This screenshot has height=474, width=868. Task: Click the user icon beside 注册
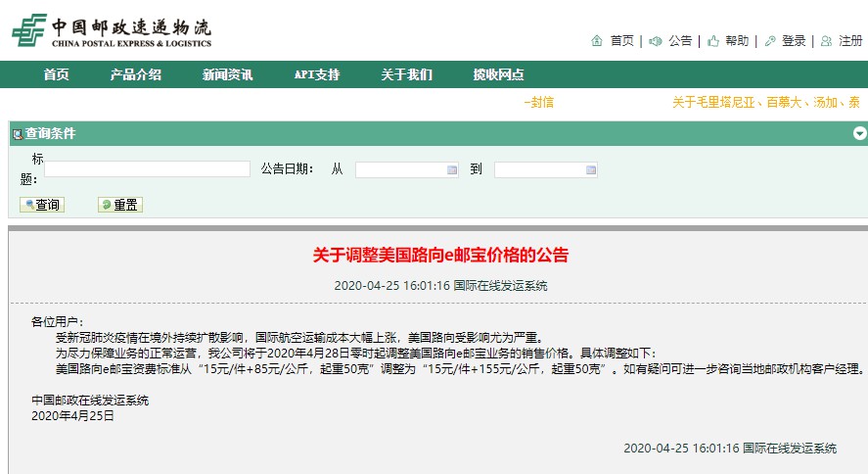827,41
